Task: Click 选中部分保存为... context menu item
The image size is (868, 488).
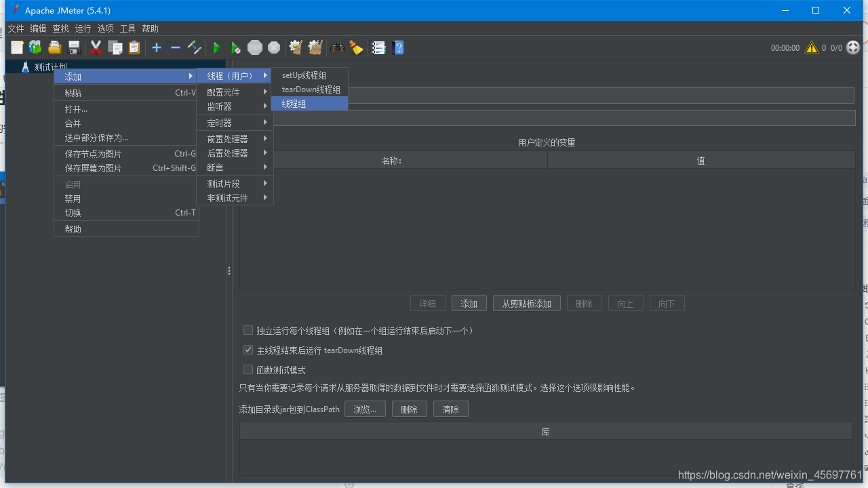Action: point(126,138)
